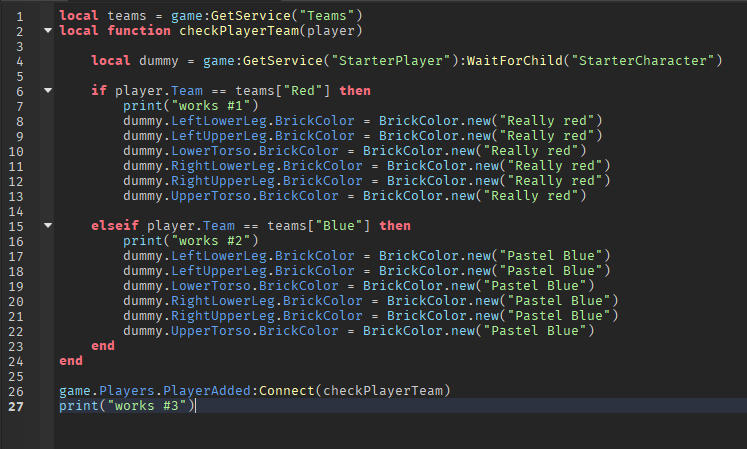Click checkPlayerTeam in function definition
This screenshot has height=449, width=747.
(239, 31)
